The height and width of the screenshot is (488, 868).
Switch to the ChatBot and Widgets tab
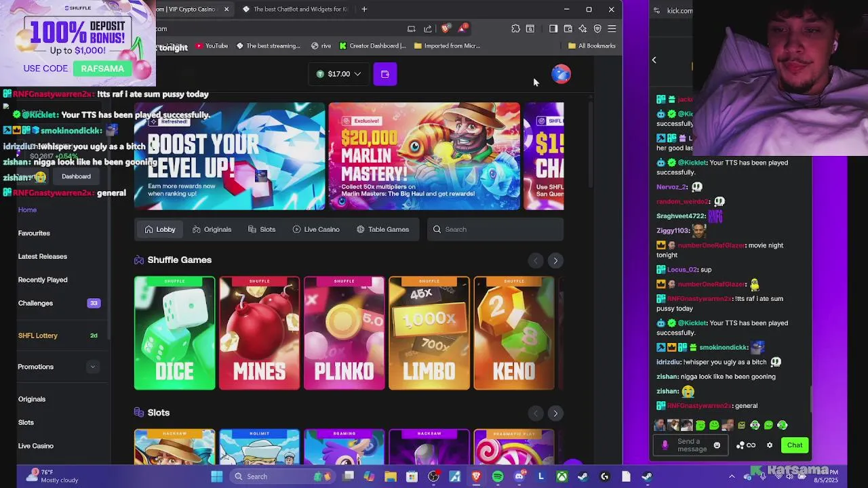(x=295, y=9)
